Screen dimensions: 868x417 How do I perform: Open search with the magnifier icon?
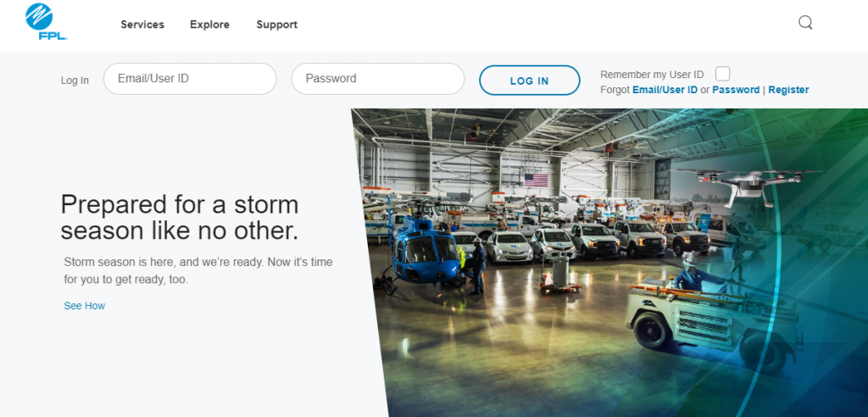click(805, 23)
